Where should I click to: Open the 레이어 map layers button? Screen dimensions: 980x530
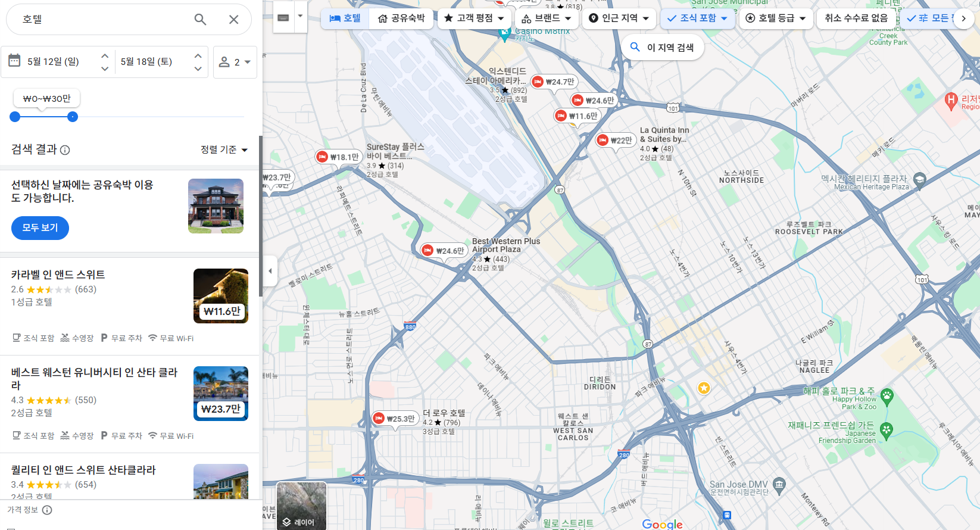point(301,506)
